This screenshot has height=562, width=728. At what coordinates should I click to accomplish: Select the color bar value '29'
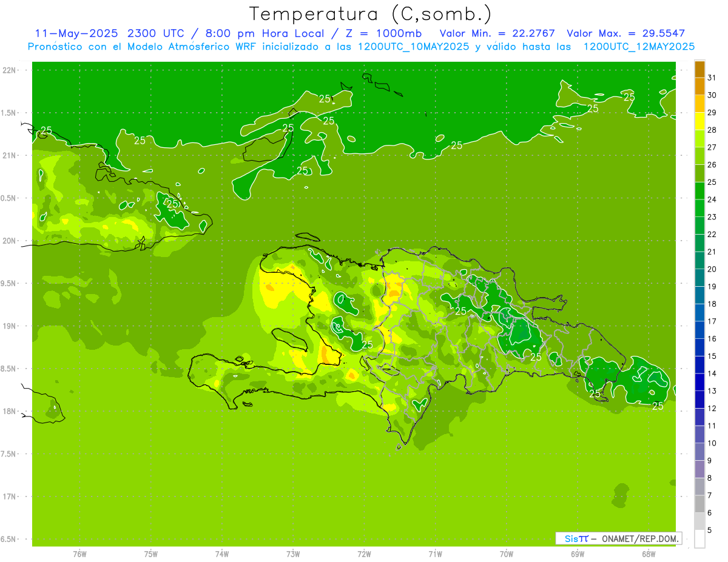click(x=712, y=112)
